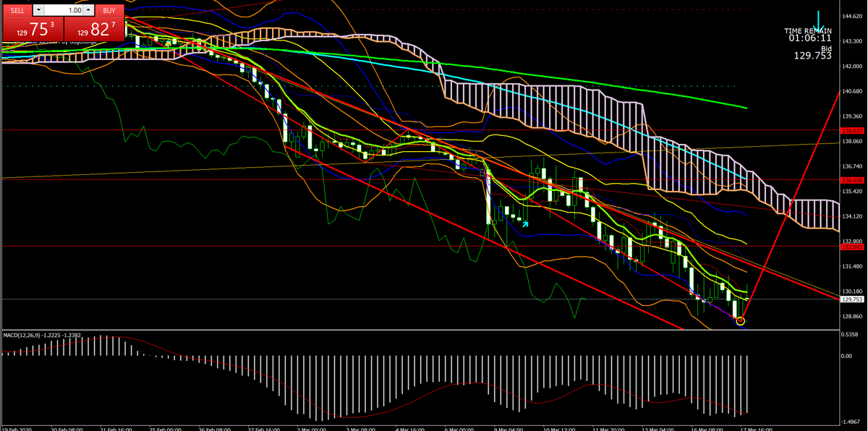Click the -1.4867 MACD scale value

[x=851, y=421]
